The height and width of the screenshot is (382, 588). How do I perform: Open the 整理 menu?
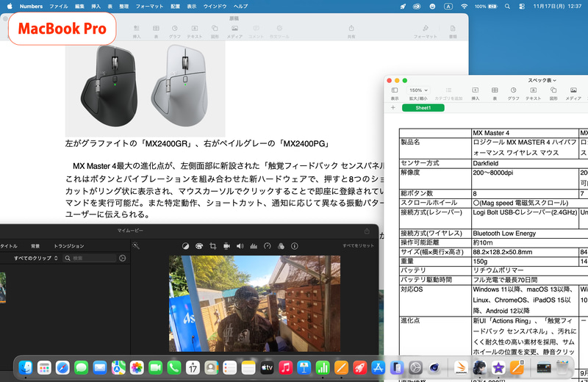click(123, 6)
